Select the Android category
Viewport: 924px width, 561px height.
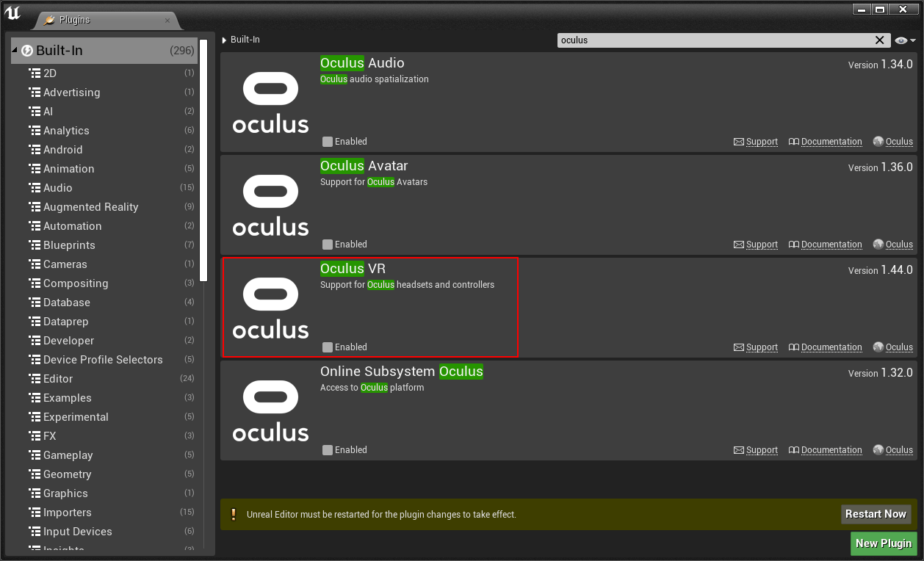pyautogui.click(x=104, y=150)
